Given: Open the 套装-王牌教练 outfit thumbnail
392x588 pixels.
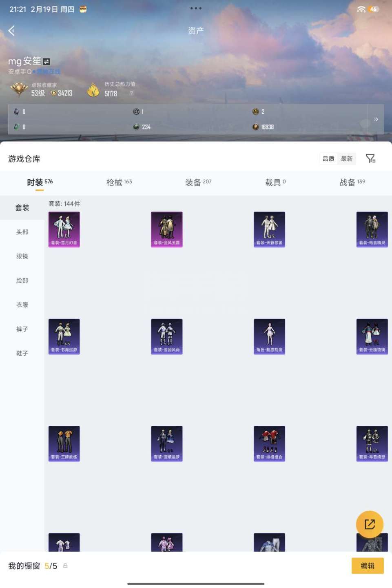Looking at the screenshot, I should (64, 443).
